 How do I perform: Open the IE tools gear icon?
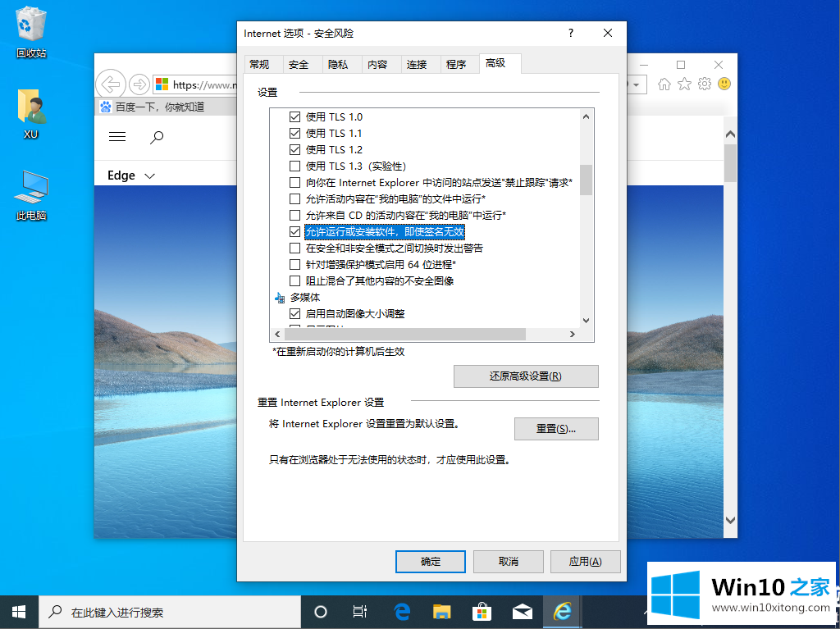705,84
